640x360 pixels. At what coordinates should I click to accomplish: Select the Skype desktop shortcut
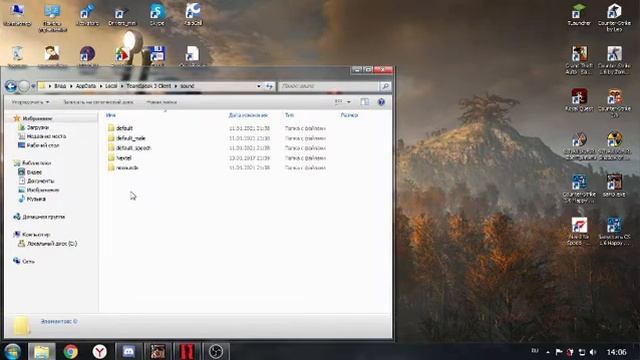[x=157, y=15]
